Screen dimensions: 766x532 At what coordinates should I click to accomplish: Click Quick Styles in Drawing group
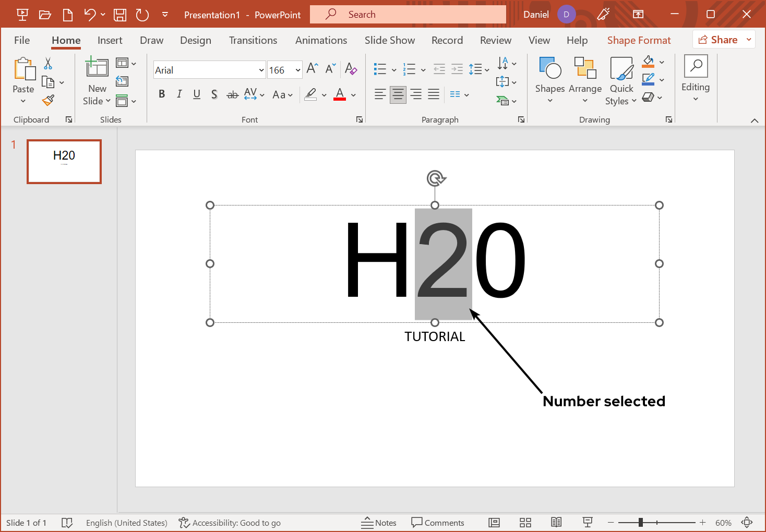tap(620, 81)
